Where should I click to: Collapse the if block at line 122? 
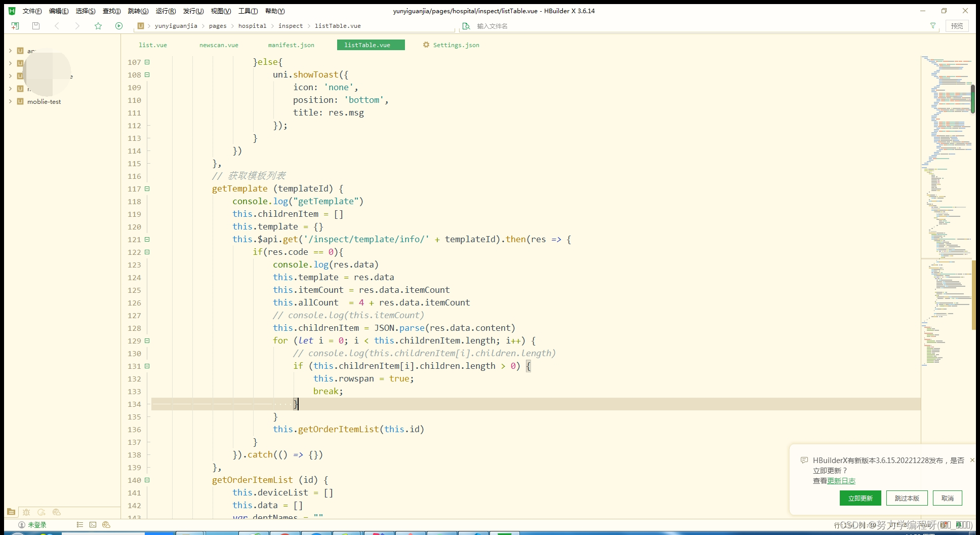click(147, 252)
